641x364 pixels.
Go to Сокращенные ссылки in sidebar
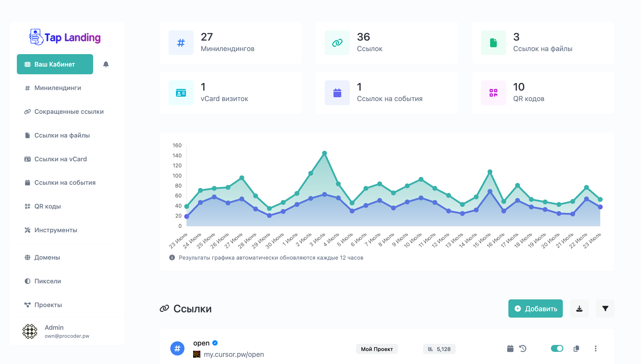tap(69, 112)
